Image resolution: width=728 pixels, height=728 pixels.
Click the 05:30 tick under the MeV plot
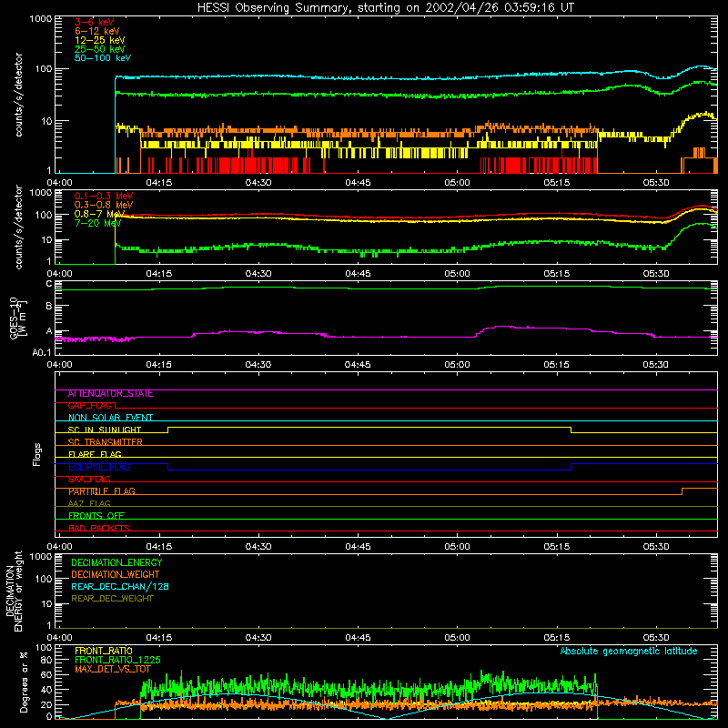tap(656, 274)
